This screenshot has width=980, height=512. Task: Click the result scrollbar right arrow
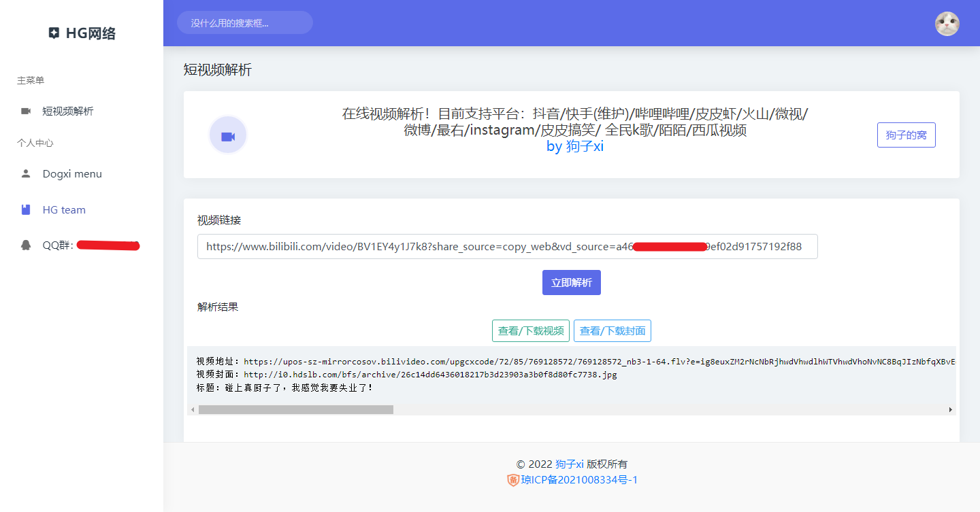tap(951, 409)
